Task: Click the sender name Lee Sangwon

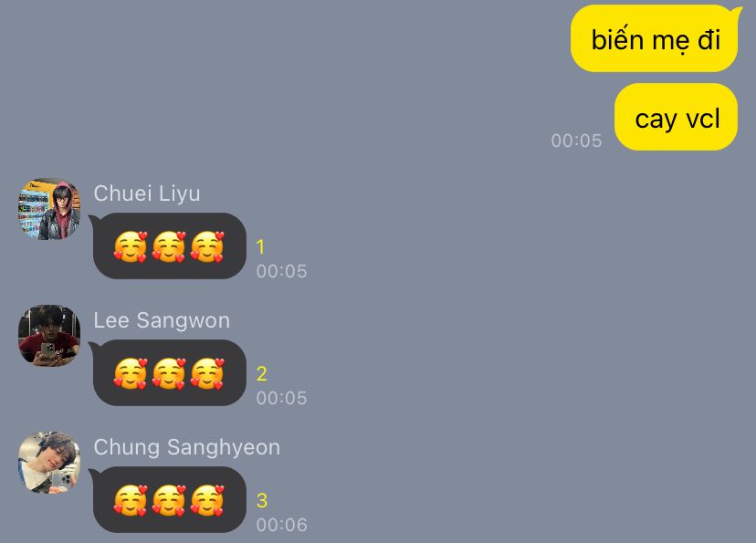Action: click(x=162, y=320)
